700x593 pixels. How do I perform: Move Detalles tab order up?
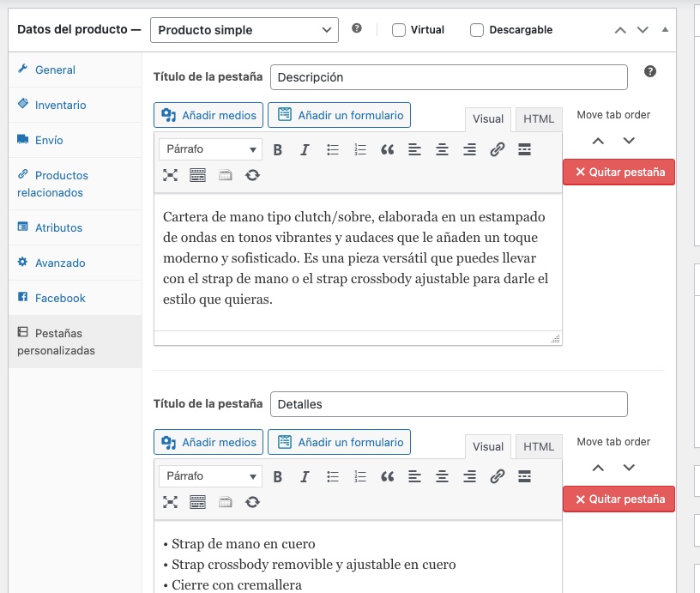(x=598, y=468)
